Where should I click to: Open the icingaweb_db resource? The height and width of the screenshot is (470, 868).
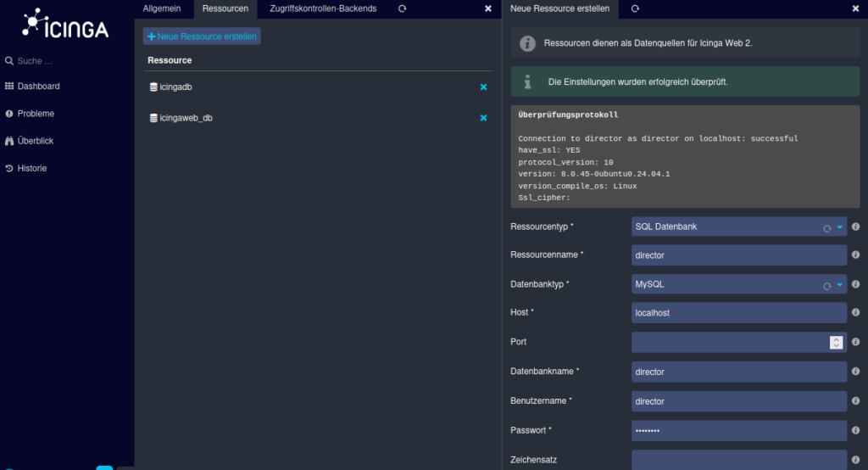coord(186,118)
